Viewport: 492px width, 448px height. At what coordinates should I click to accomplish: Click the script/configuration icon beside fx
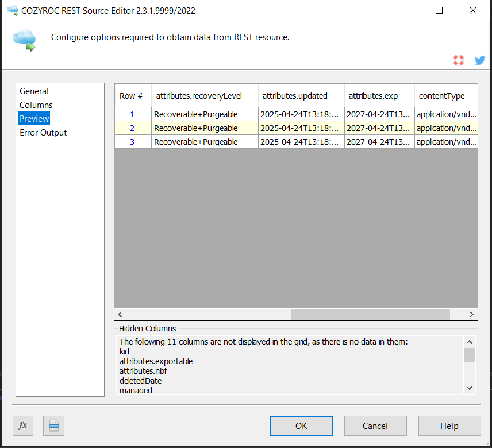click(53, 426)
